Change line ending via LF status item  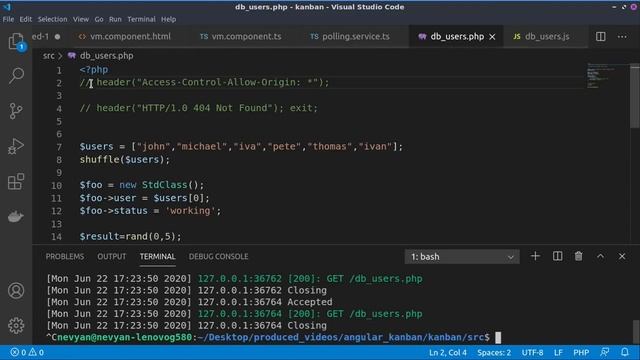[558, 352]
